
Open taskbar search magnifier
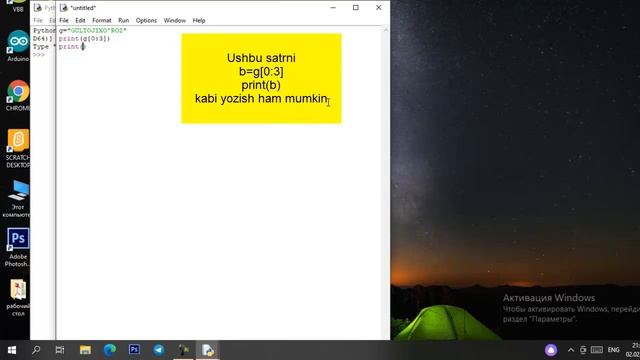[36, 350]
